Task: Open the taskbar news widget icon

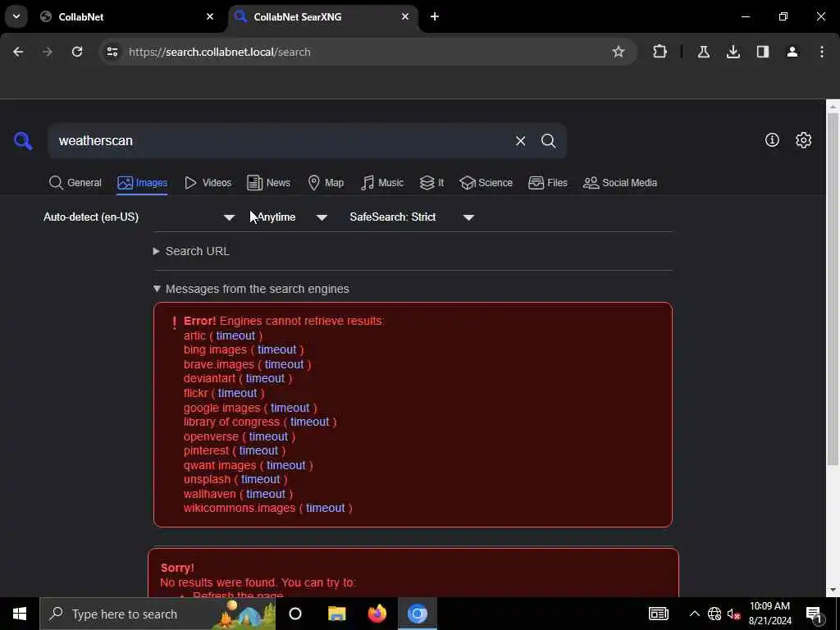Action: coord(659,614)
